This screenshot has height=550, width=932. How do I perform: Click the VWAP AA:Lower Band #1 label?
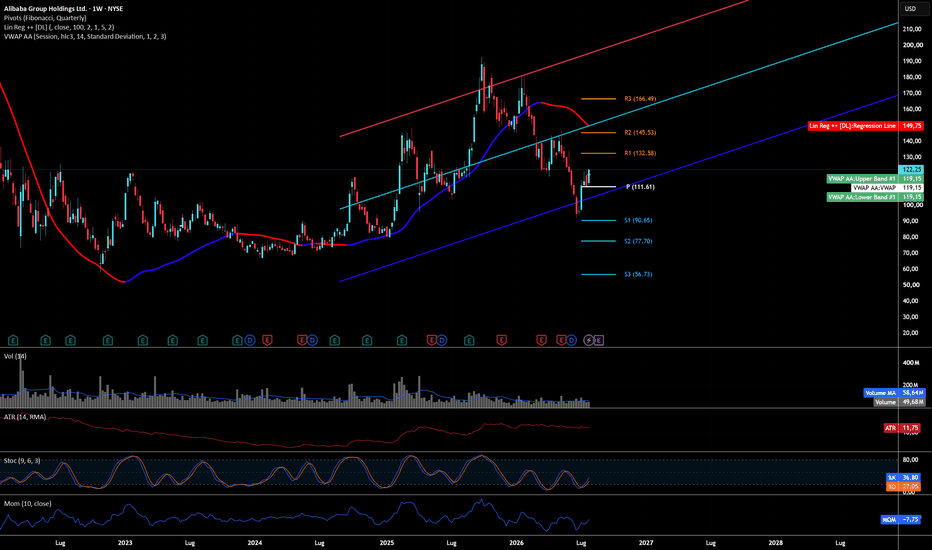[x=875, y=197]
